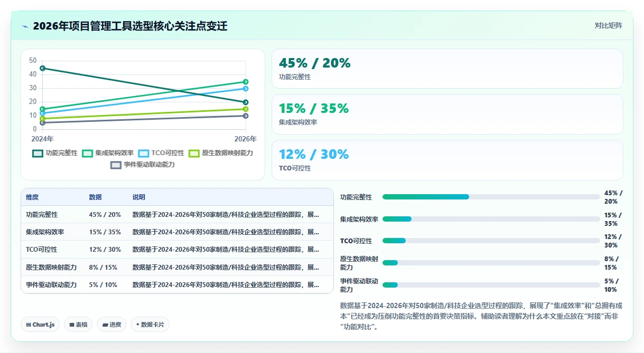
Task: Click the 事件驱动联动能力 progress bar
Action: coord(491,285)
